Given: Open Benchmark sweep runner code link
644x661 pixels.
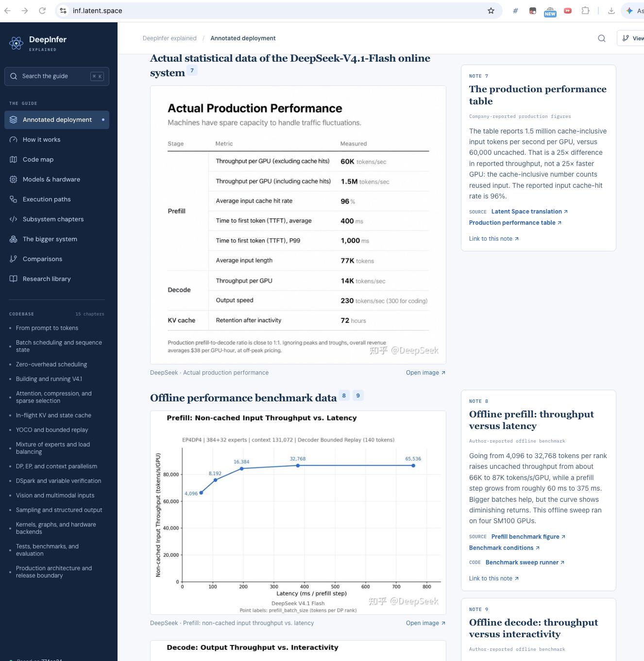Looking at the screenshot, I should click(525, 562).
